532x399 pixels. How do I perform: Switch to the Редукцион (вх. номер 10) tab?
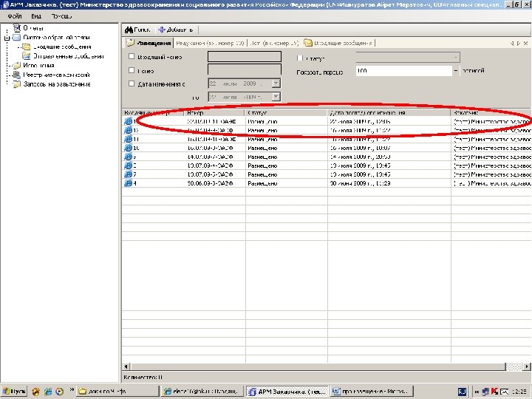click(210, 43)
